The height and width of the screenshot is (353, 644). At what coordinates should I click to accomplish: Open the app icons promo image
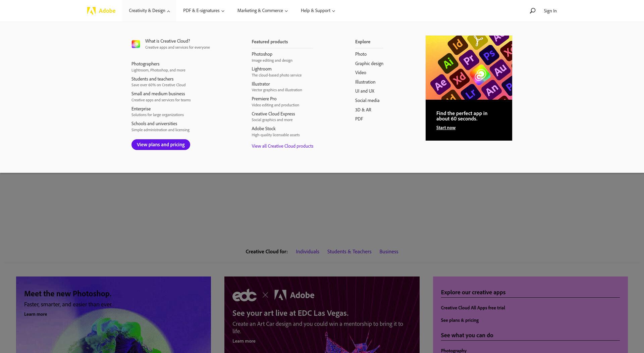click(469, 67)
